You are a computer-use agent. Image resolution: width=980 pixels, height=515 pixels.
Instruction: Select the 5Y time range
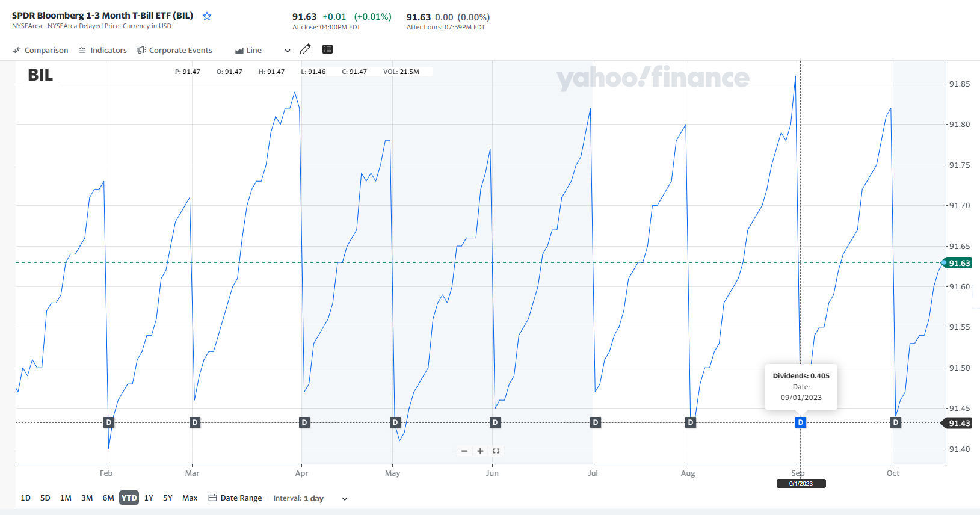168,498
